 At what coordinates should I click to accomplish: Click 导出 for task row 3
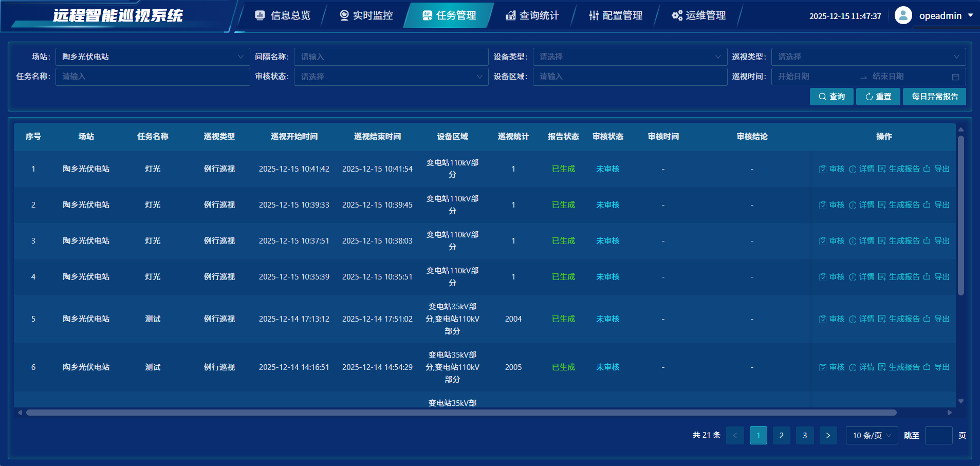coord(936,241)
